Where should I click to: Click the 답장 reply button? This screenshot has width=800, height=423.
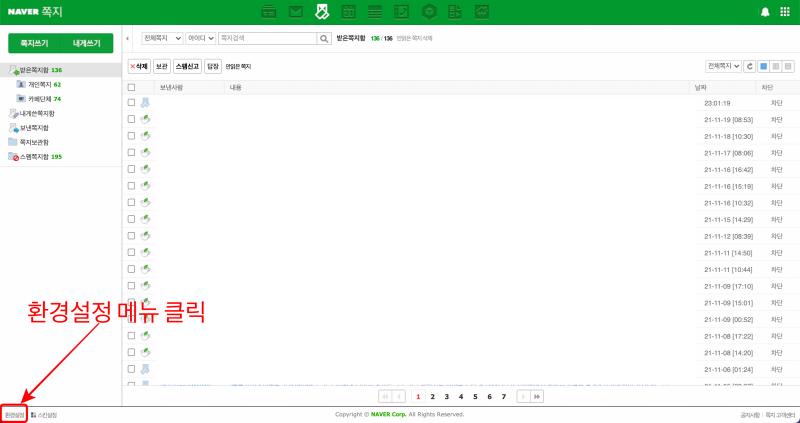click(213, 66)
